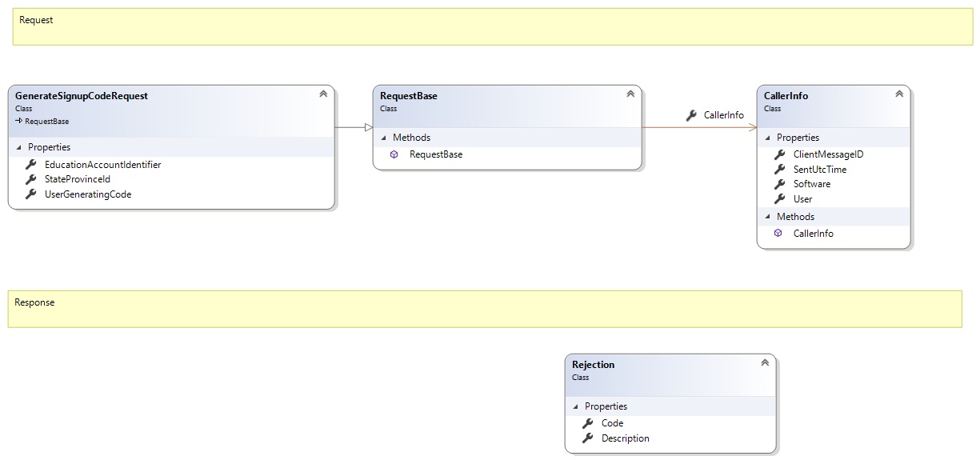
Task: Select the Software property in CallerInfo
Action: click(811, 184)
